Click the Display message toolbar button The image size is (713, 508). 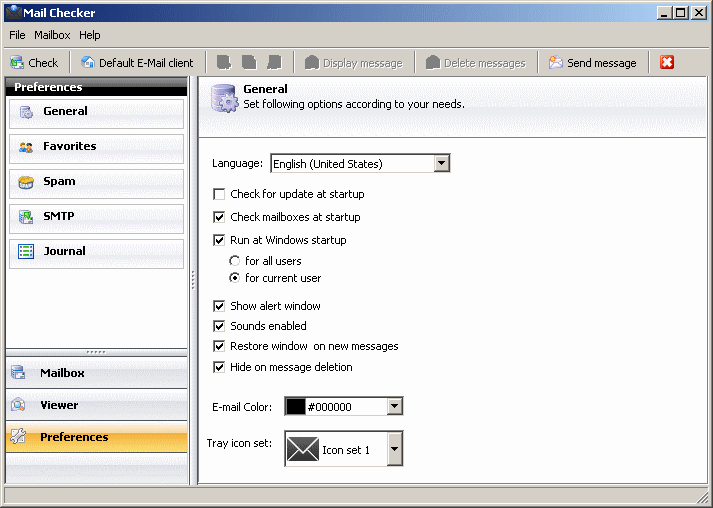(354, 62)
